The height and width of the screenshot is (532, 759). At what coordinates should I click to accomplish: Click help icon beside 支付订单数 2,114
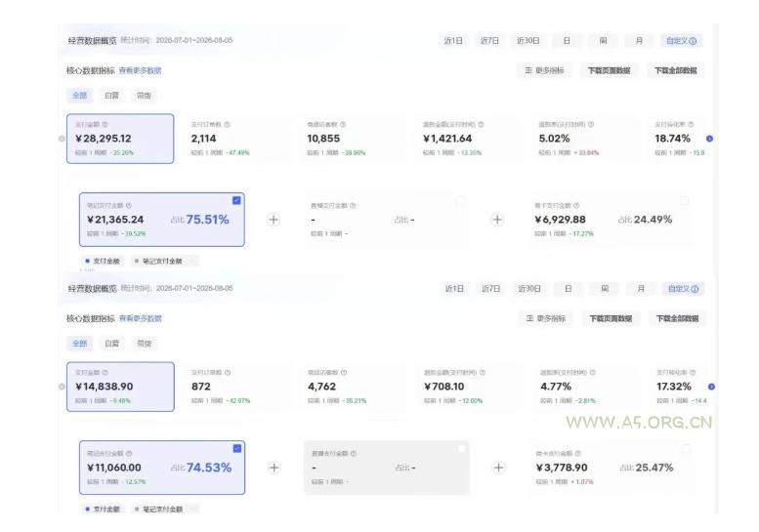[228, 124]
